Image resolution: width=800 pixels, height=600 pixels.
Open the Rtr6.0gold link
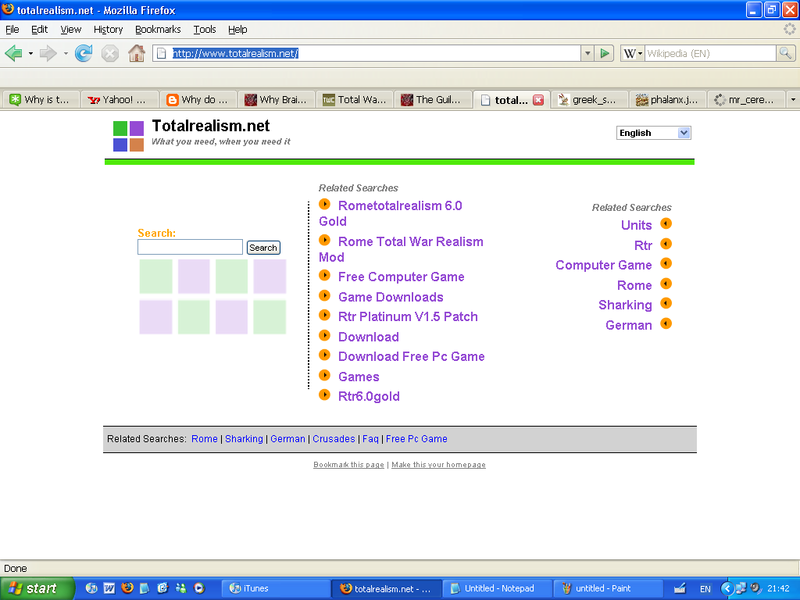coord(369,396)
